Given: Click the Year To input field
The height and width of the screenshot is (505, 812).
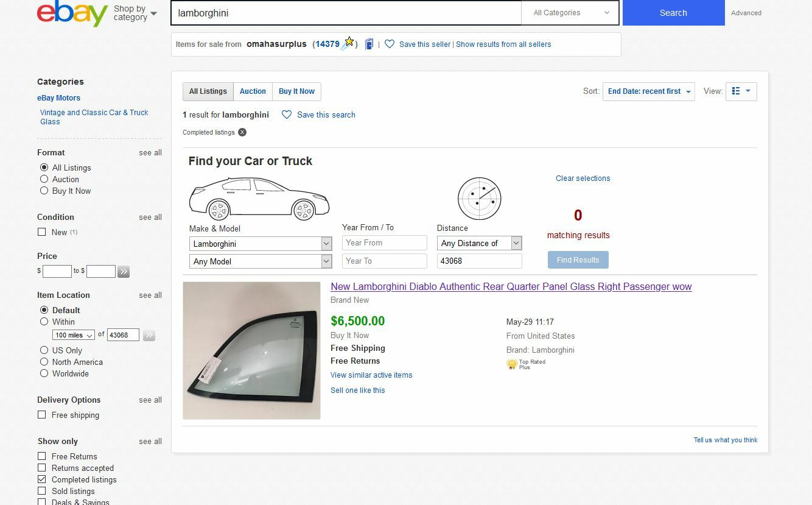Looking at the screenshot, I should 385,261.
